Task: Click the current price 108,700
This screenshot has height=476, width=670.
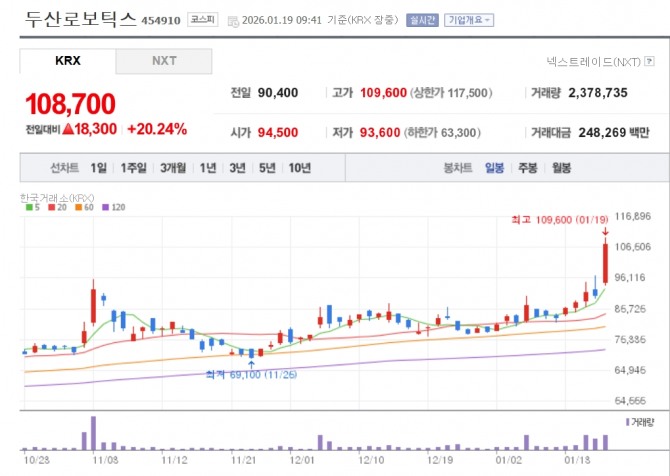Action: pyautogui.click(x=71, y=104)
